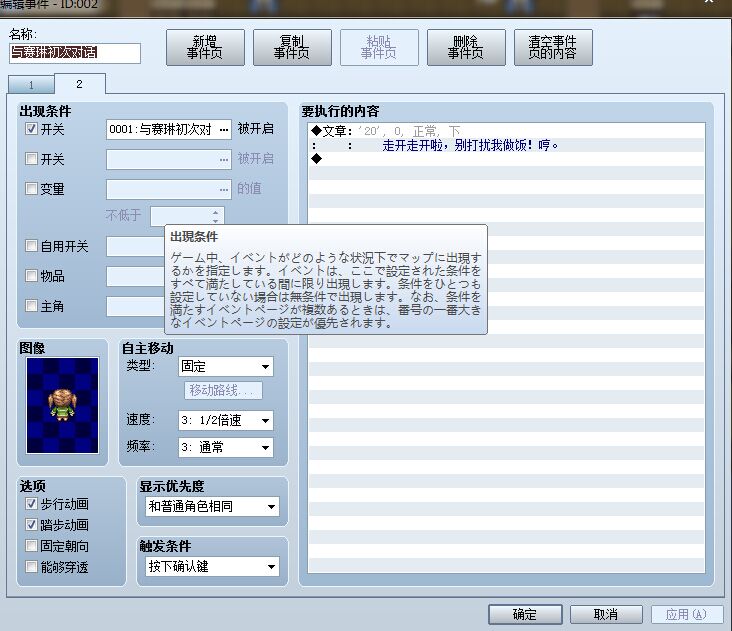Enable the 固定朝向 option checkbox
Viewport: 732px width, 631px height.
point(31,546)
